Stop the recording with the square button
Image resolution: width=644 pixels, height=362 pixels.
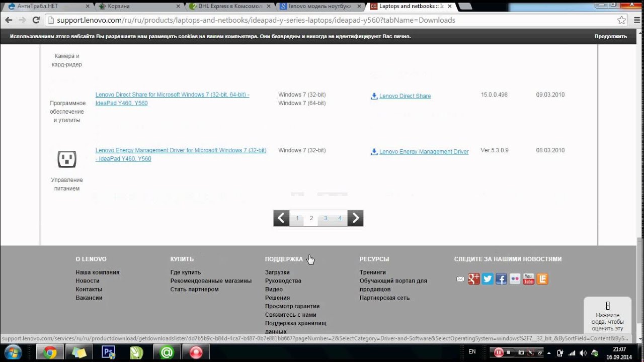[x=509, y=352]
